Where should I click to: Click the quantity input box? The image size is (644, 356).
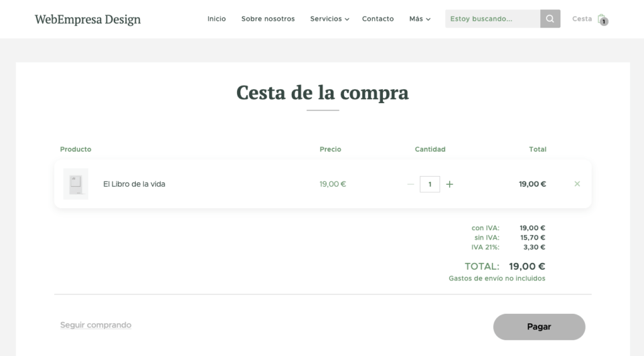point(430,184)
